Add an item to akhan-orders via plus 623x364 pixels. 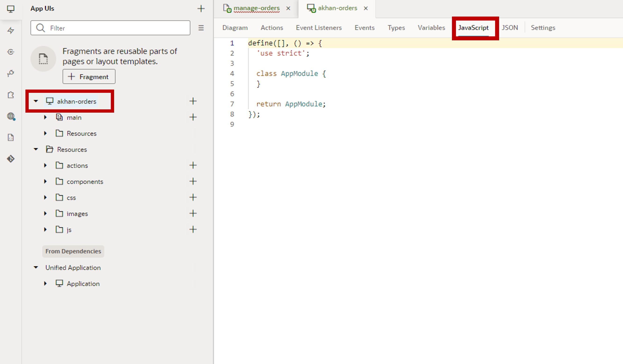pyautogui.click(x=193, y=101)
